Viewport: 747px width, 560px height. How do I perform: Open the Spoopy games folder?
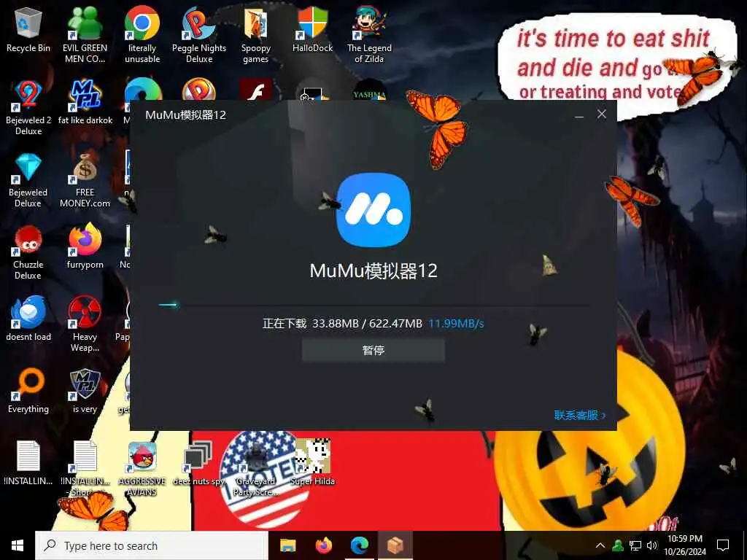256,34
